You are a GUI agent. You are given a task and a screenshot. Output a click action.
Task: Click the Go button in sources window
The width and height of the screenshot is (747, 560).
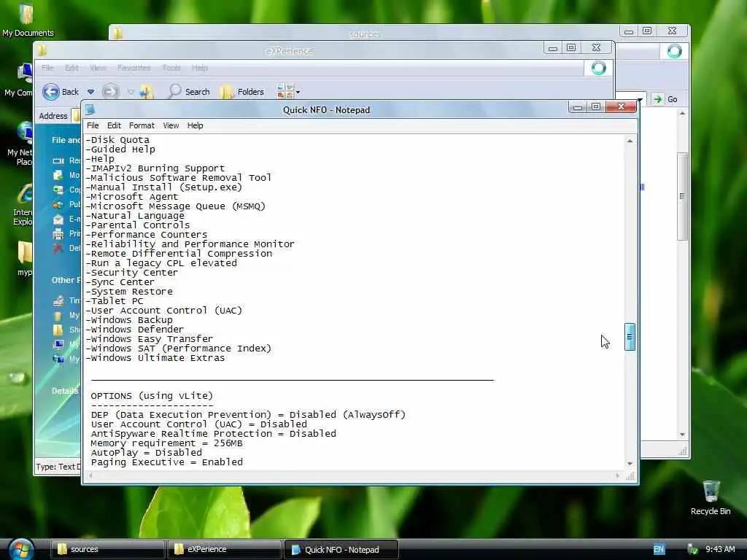click(665, 99)
